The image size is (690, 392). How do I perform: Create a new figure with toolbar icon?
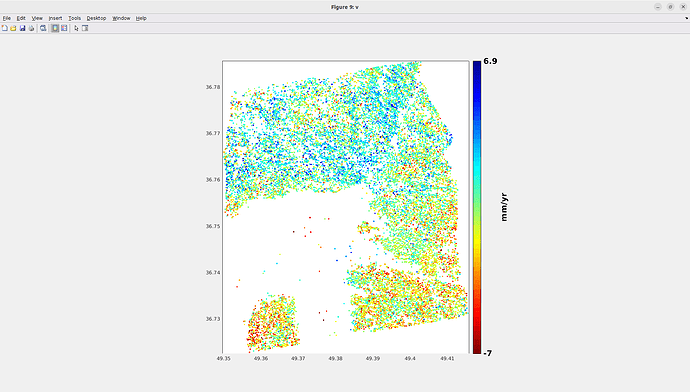[x=5, y=28]
